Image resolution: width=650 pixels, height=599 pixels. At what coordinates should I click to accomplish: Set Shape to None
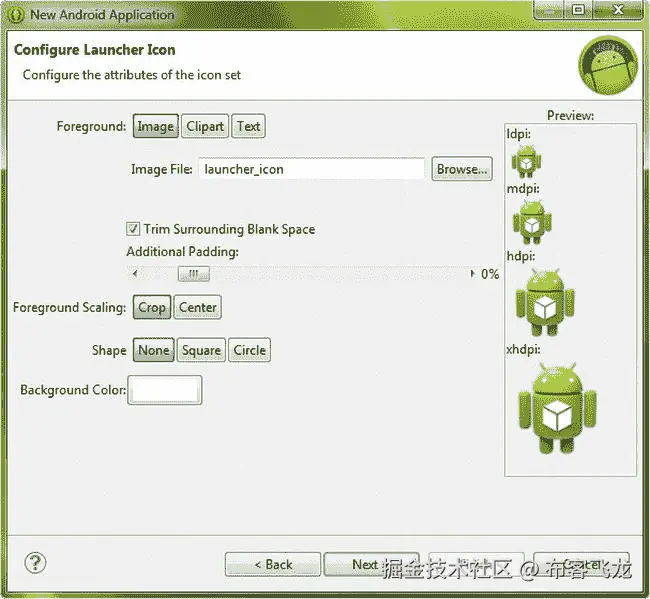153,350
